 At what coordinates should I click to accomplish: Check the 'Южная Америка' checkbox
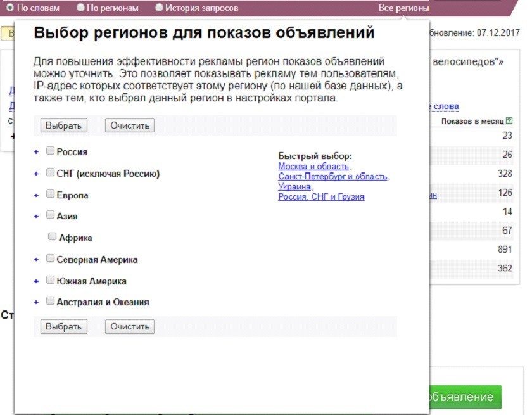[x=50, y=280]
